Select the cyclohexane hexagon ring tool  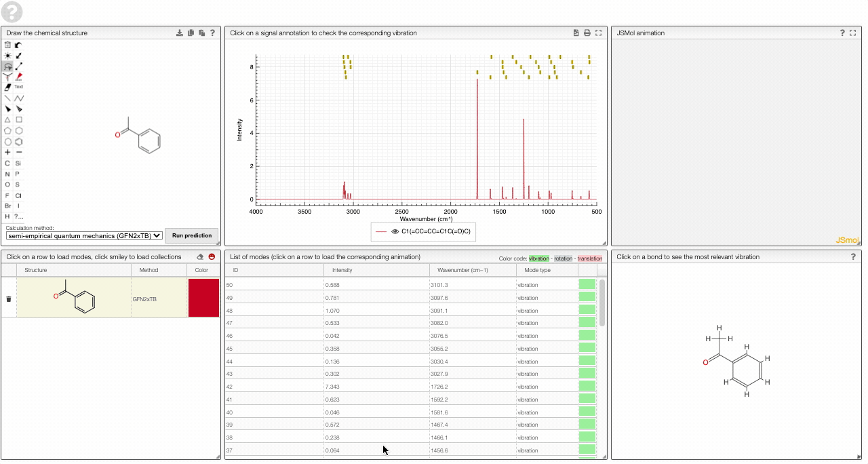[19, 130]
